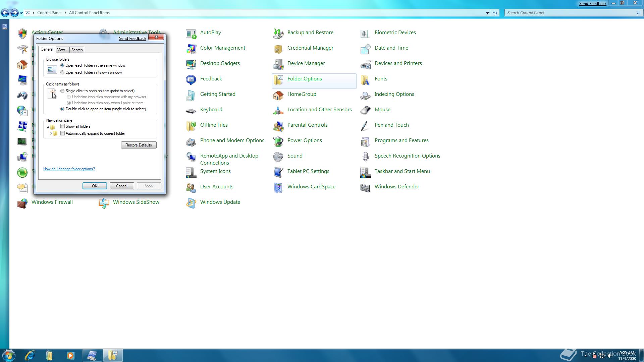The image size is (644, 362).
Task: Open the Desktop Gadgets icon
Action: 191,65
